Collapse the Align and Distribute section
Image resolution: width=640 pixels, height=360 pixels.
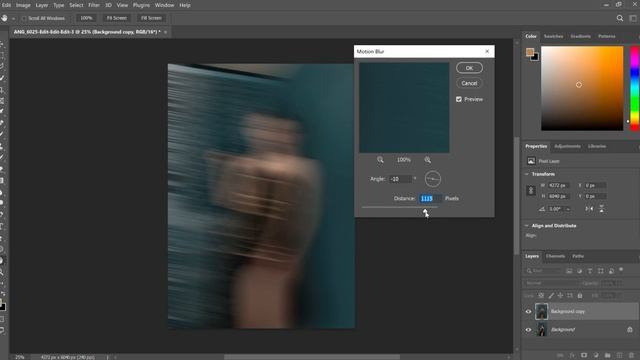point(527,225)
